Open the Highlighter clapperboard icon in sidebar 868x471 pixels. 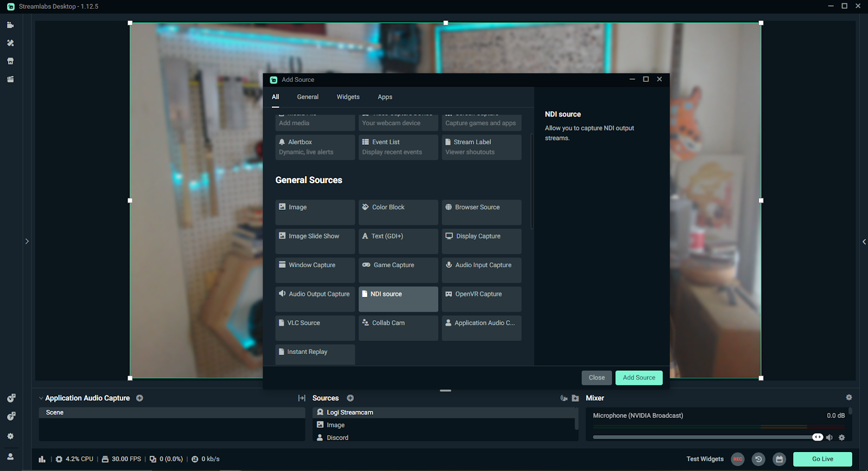pos(10,79)
